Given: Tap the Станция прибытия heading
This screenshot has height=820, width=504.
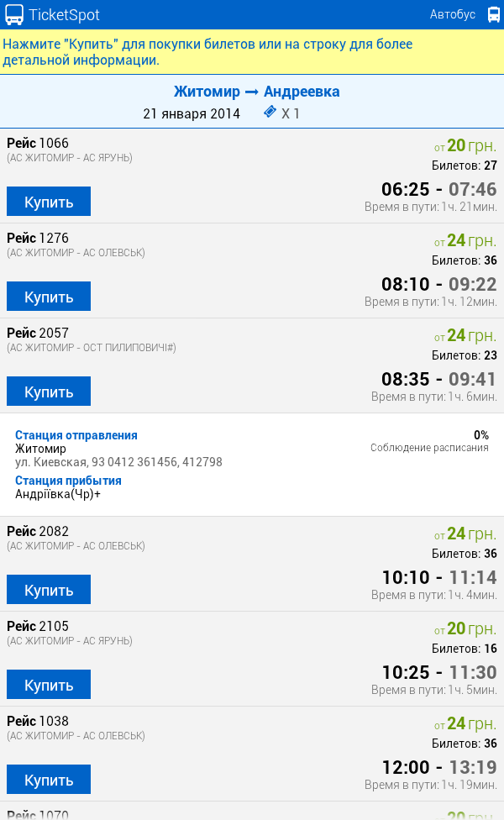Looking at the screenshot, I should pyautogui.click(x=68, y=481).
